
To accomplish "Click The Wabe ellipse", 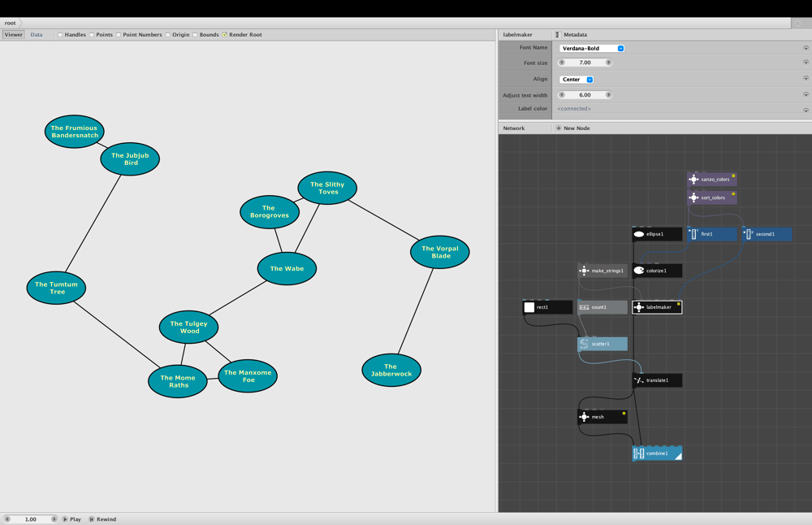I will pyautogui.click(x=287, y=268).
